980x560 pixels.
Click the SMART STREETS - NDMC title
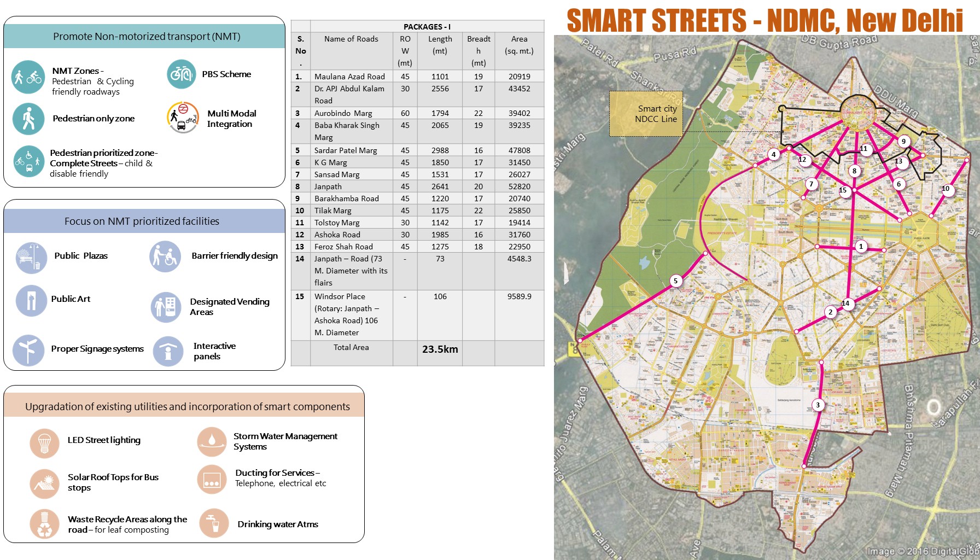pos(765,21)
